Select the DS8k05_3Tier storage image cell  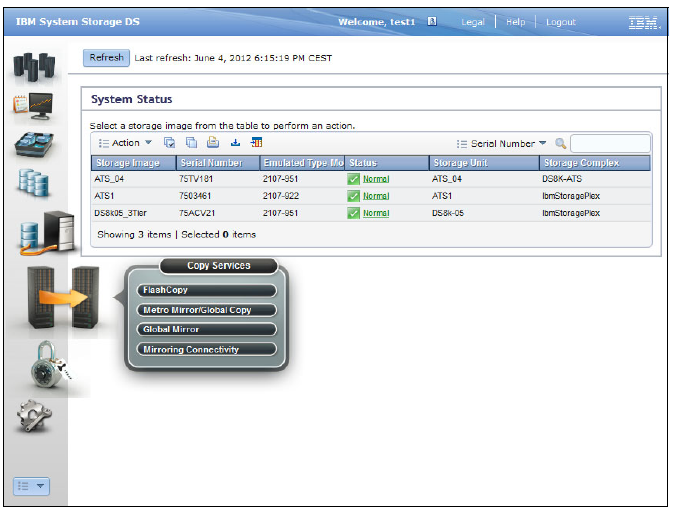click(120, 213)
